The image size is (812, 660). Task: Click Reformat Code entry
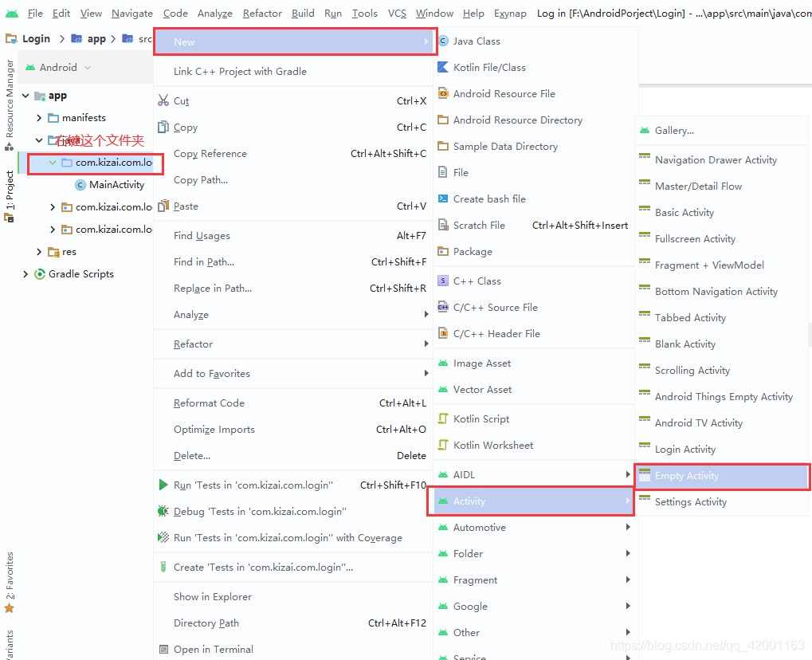pos(293,403)
